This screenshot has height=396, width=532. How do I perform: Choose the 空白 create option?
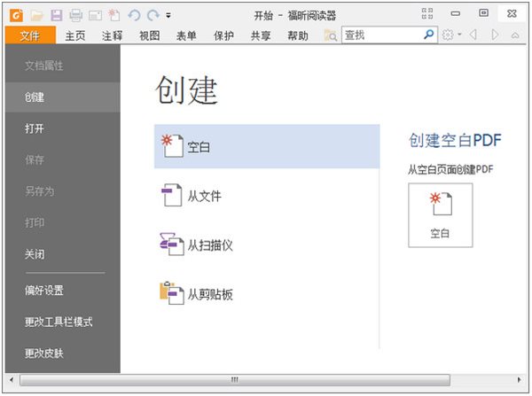tap(267, 146)
